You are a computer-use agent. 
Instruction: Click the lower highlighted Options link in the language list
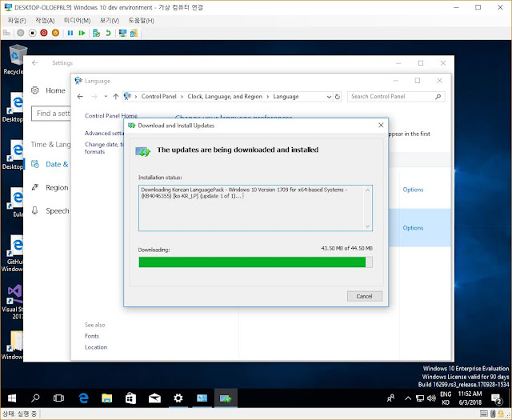click(413, 228)
